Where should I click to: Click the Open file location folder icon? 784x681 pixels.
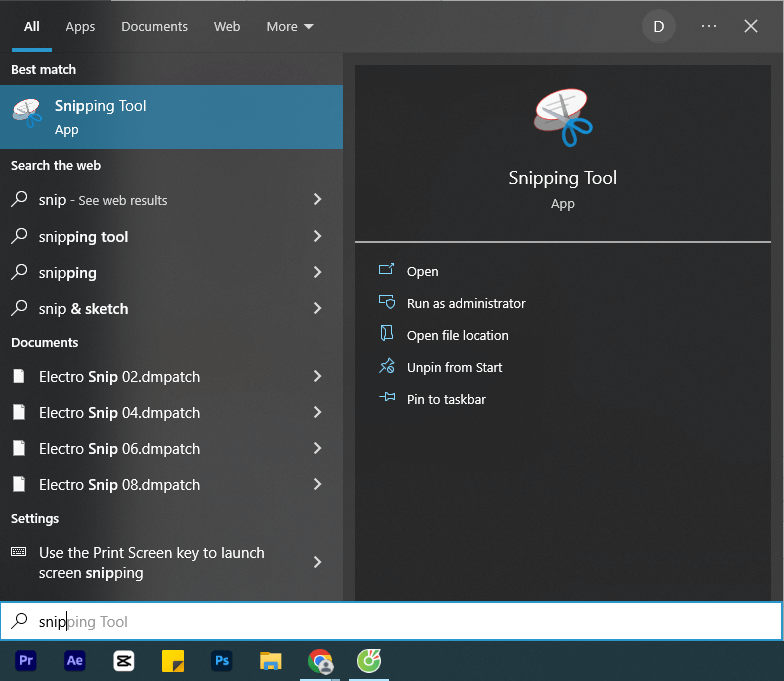point(386,334)
